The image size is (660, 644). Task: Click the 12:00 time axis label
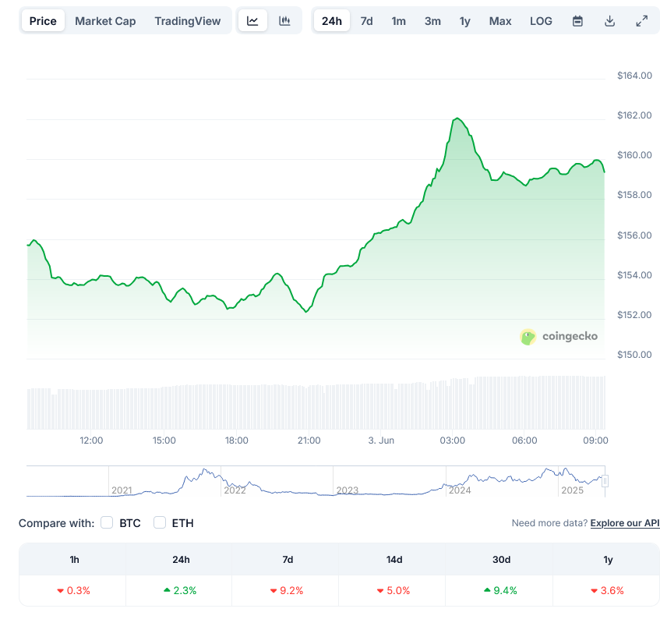pyautogui.click(x=91, y=441)
